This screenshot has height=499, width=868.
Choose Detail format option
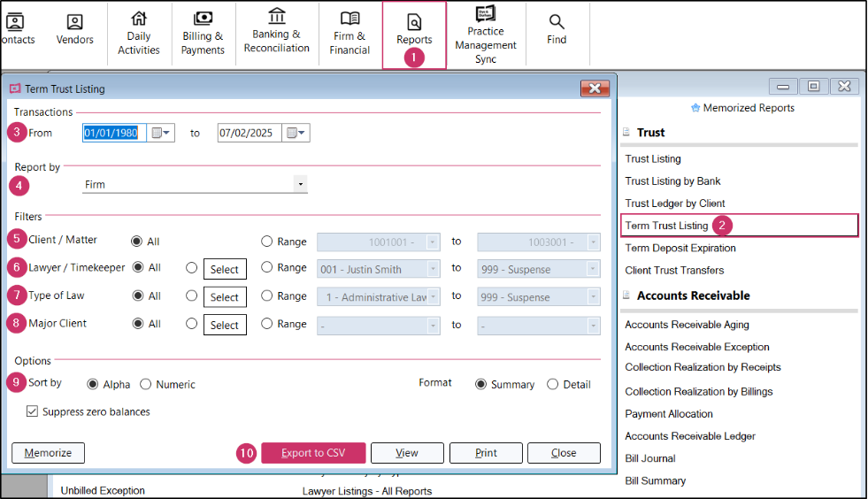tap(552, 384)
